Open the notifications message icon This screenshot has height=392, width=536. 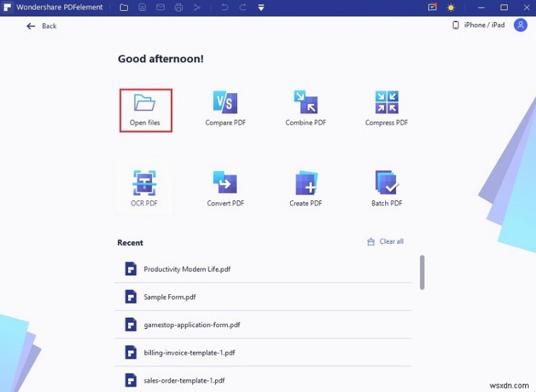[431, 7]
